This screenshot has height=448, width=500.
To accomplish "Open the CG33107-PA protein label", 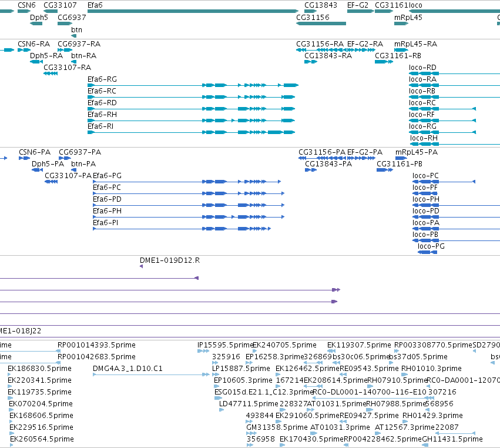I will coord(68,176).
